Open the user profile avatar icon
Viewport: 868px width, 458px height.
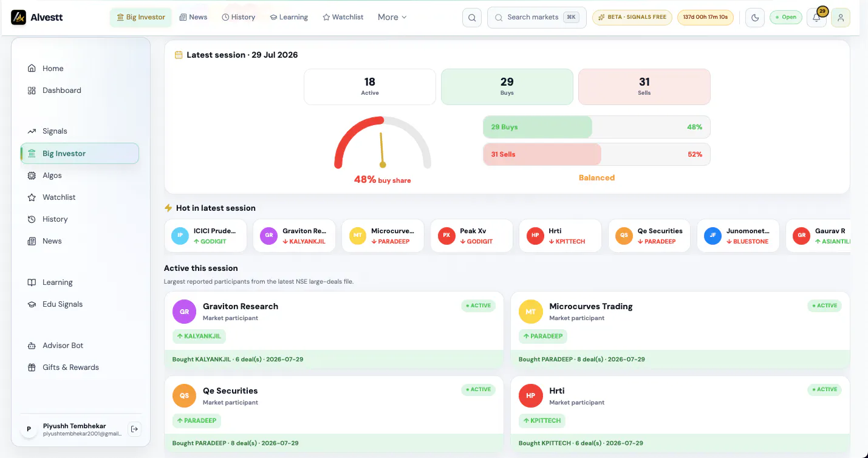841,18
